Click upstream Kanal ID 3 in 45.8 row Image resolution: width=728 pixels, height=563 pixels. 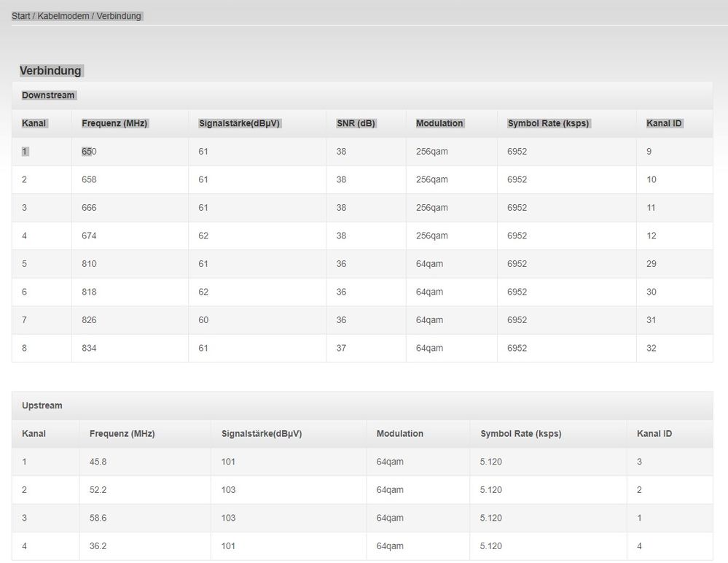coord(639,462)
